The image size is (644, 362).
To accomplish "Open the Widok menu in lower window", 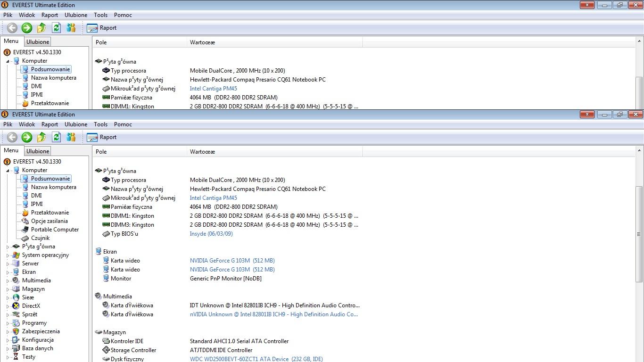I will (x=27, y=124).
